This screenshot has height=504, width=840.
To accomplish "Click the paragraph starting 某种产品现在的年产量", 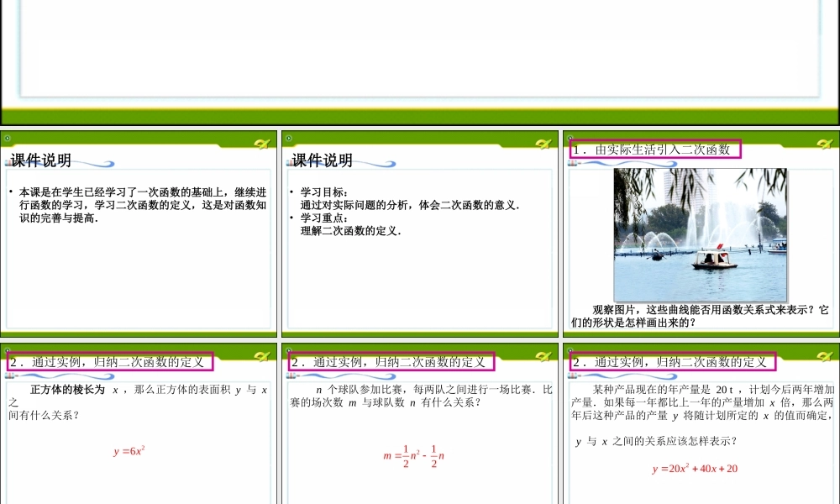I will pos(702,402).
